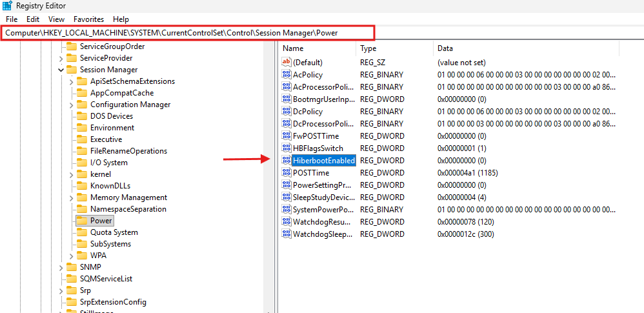Click the DcPolicy value icon

[x=287, y=111]
